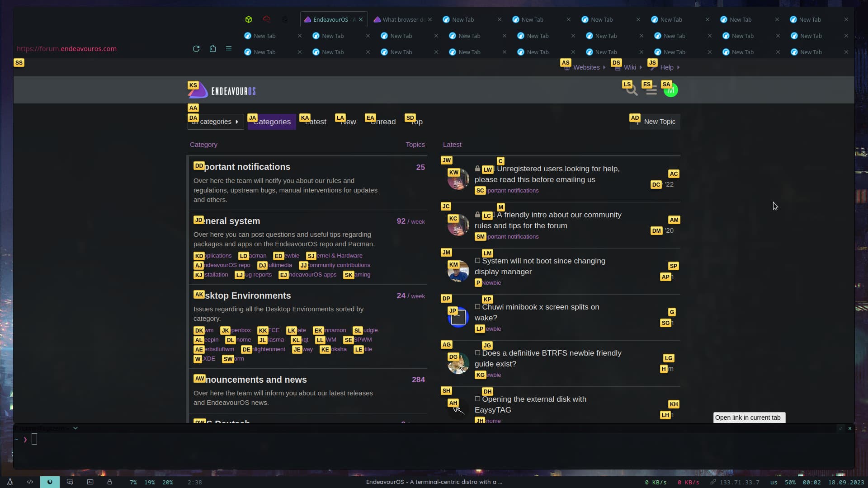This screenshot has height=488, width=868.
Task: Expand the 'all categories' dropdown
Action: click(216, 122)
